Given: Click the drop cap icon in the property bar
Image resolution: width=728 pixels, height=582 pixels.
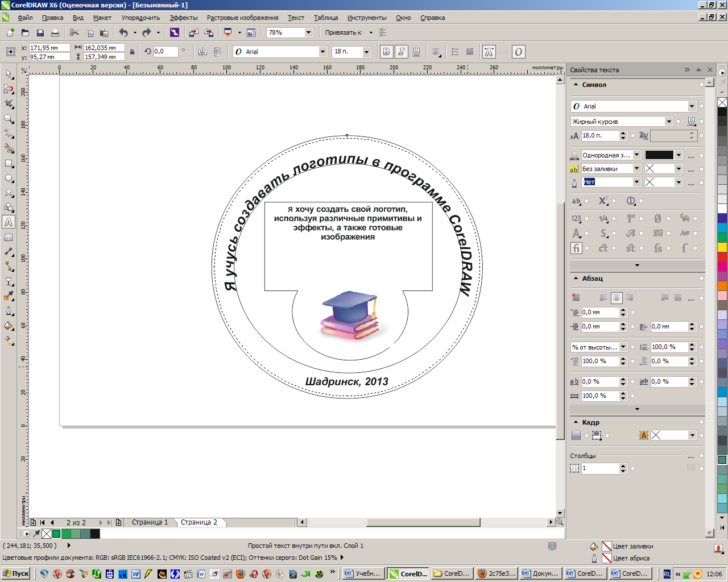Looking at the screenshot, I should pos(470,52).
